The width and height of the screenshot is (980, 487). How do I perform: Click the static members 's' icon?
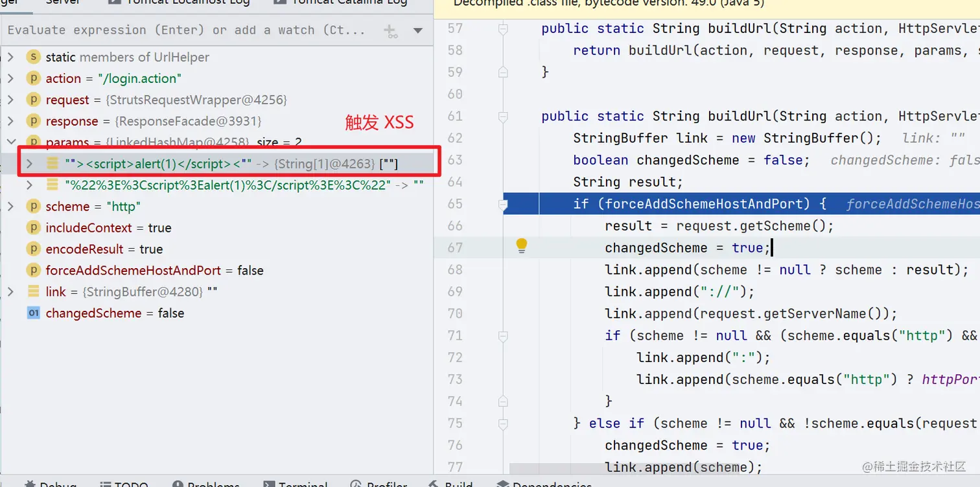(33, 57)
